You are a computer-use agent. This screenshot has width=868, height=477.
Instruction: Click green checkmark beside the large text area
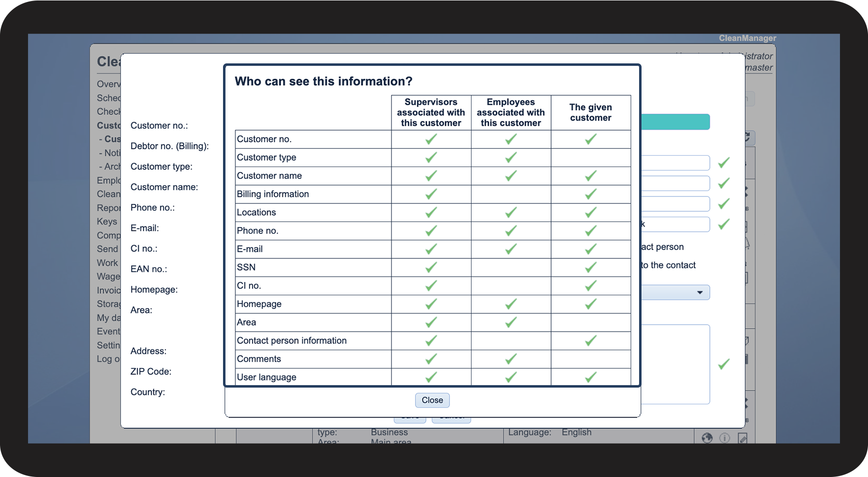click(x=724, y=364)
